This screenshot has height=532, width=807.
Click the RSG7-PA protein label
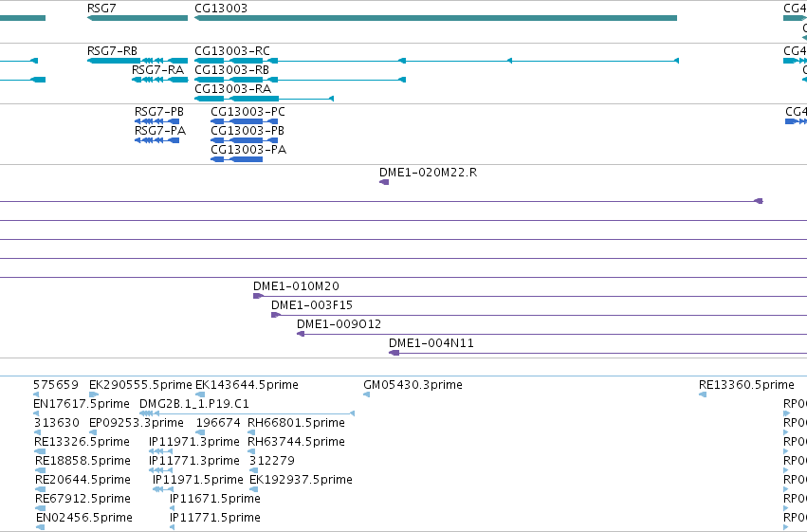tap(160, 131)
